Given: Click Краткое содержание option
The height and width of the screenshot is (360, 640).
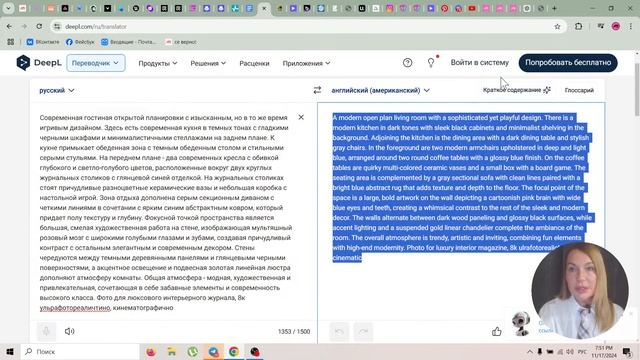Looking at the screenshot, I should (517, 90).
